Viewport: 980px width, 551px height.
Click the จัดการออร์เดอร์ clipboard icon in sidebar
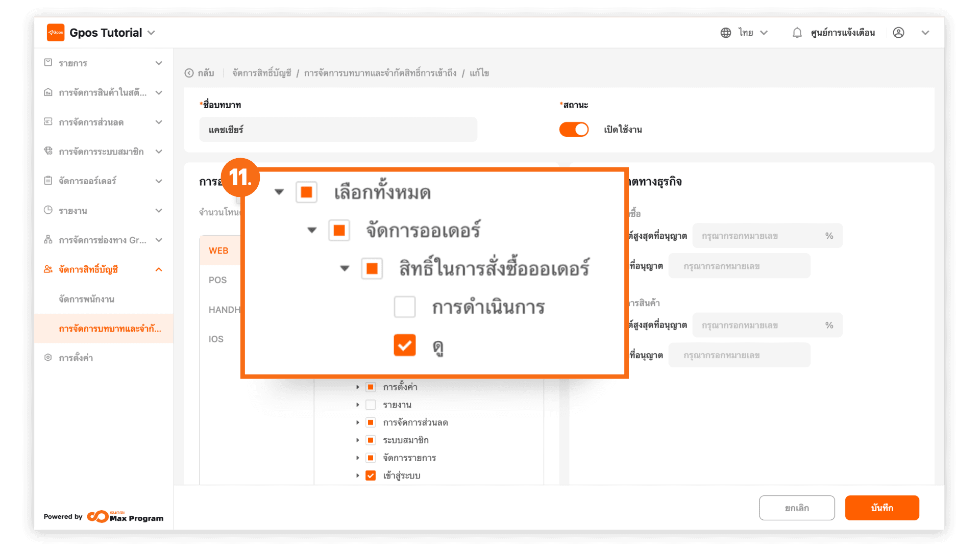click(48, 181)
